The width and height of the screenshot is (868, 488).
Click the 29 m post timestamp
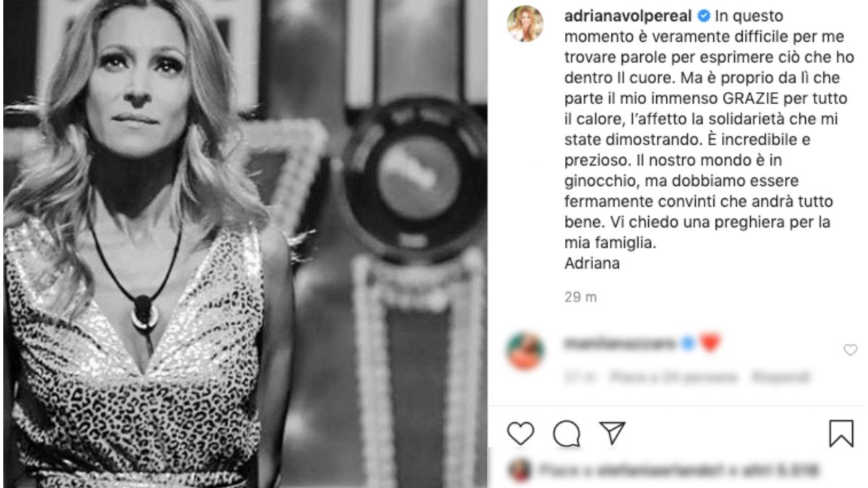(580, 297)
